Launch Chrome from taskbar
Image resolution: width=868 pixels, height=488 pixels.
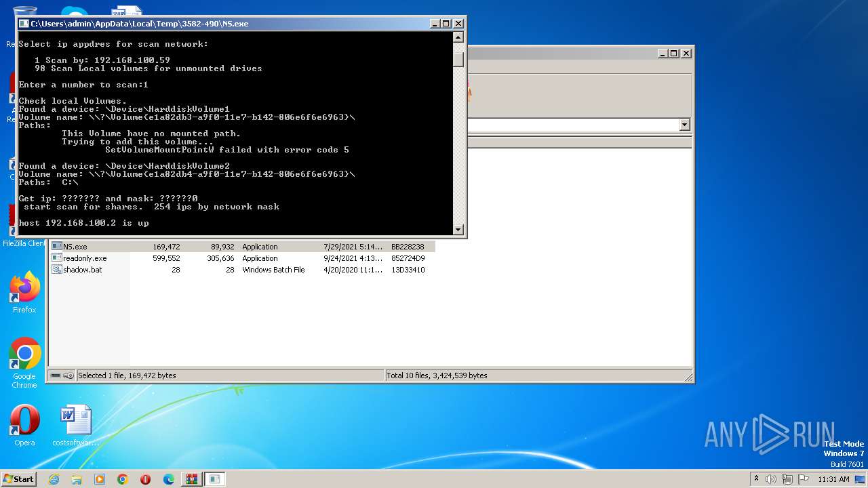click(123, 479)
